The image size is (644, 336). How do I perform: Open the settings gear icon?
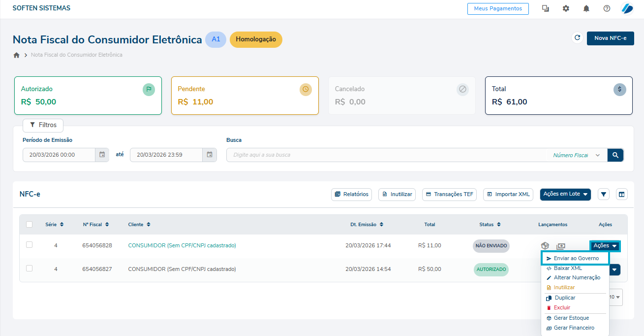point(566,8)
